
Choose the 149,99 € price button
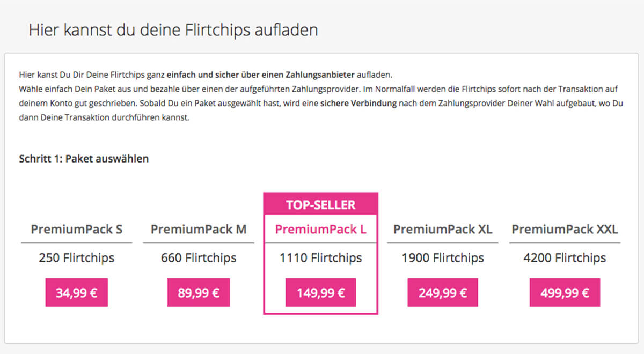pyautogui.click(x=320, y=293)
